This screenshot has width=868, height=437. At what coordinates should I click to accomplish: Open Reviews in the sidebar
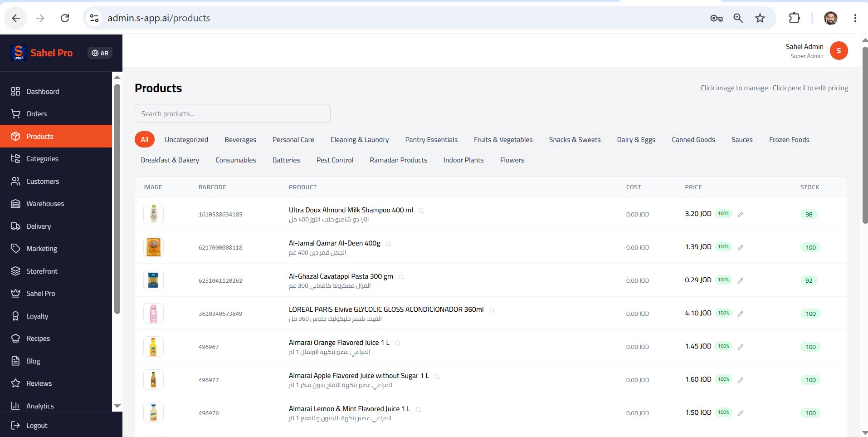tap(56, 383)
